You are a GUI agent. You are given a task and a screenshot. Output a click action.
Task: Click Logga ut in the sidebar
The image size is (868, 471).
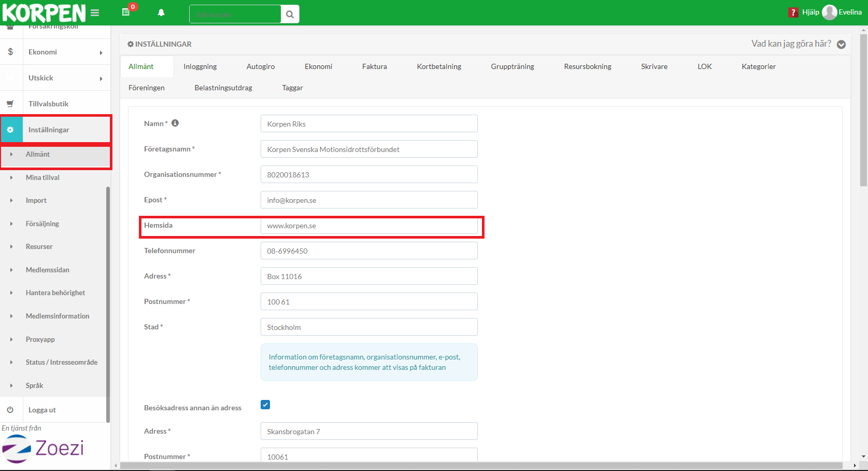tap(42, 410)
